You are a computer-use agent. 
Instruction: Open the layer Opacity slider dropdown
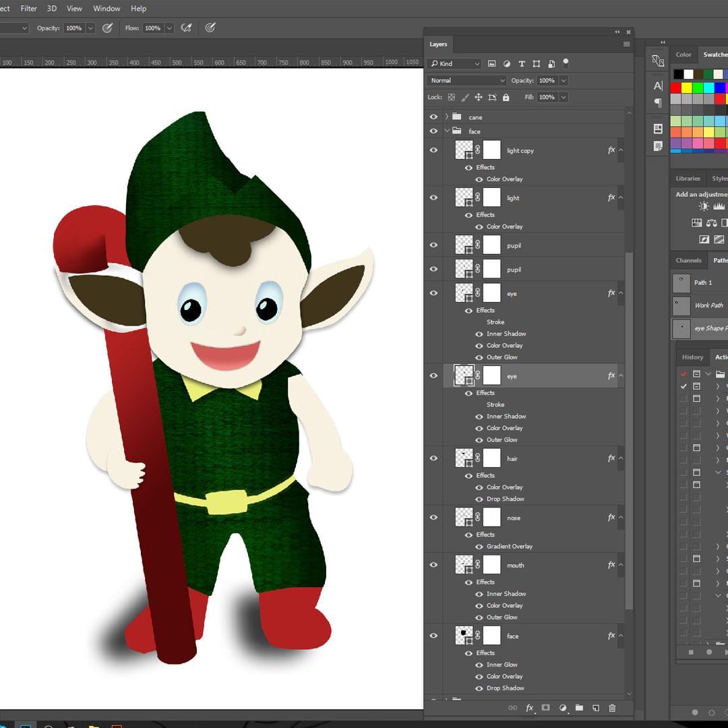click(563, 80)
